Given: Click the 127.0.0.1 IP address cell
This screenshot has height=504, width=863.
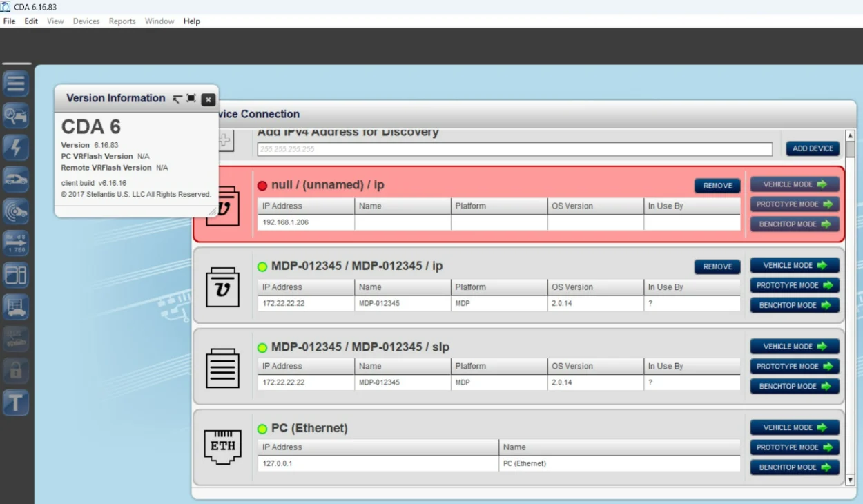Looking at the screenshot, I should point(378,463).
